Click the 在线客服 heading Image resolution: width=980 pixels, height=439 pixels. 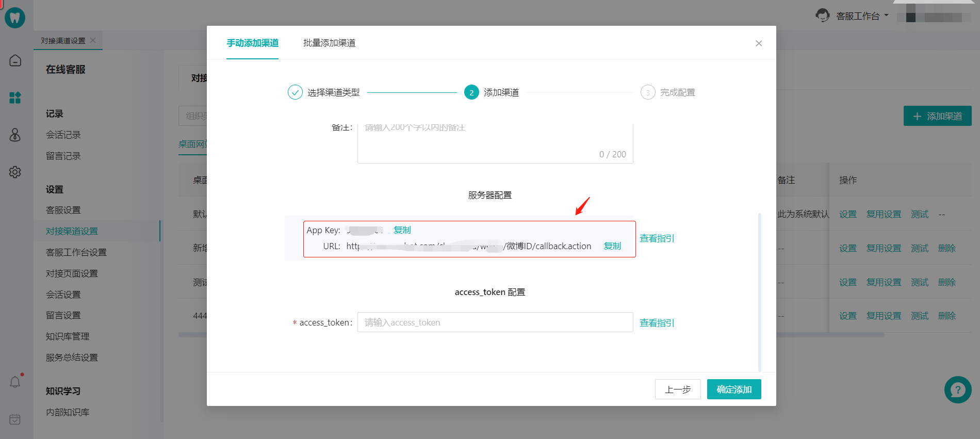pyautogui.click(x=66, y=69)
